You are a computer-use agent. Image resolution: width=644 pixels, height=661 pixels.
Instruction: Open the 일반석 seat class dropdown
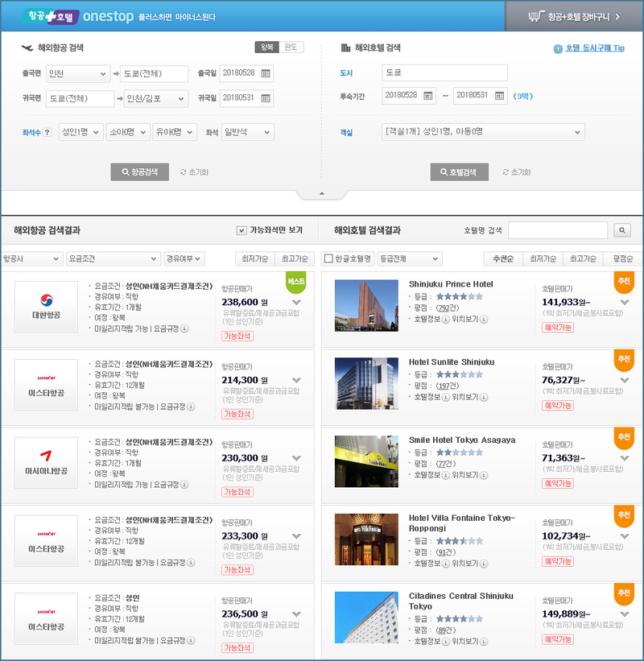click(248, 132)
